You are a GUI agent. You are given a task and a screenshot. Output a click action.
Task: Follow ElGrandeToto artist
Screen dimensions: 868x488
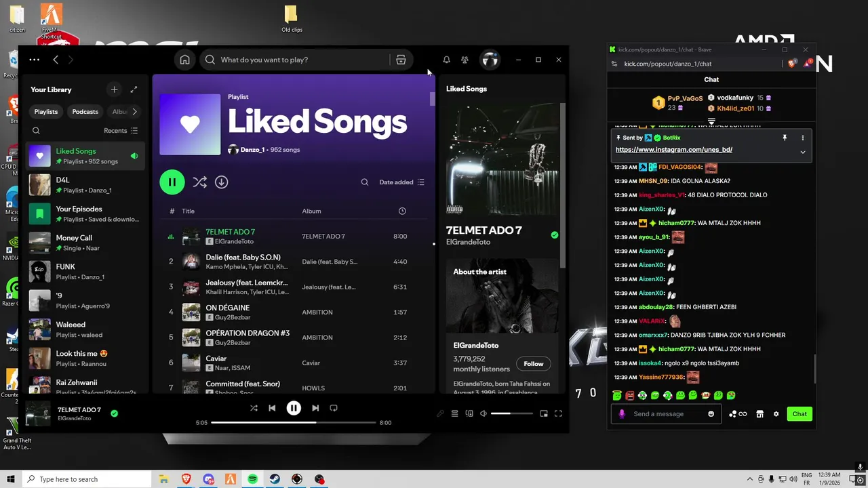point(534,364)
